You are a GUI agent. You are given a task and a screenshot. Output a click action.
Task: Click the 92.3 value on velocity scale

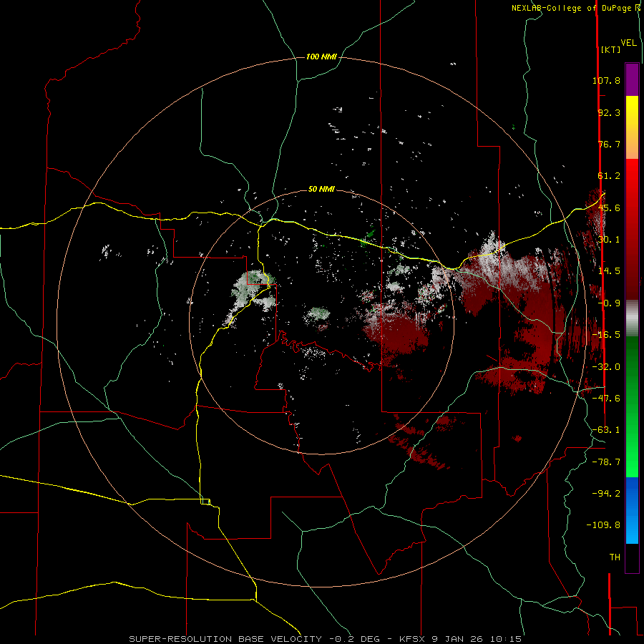point(609,112)
